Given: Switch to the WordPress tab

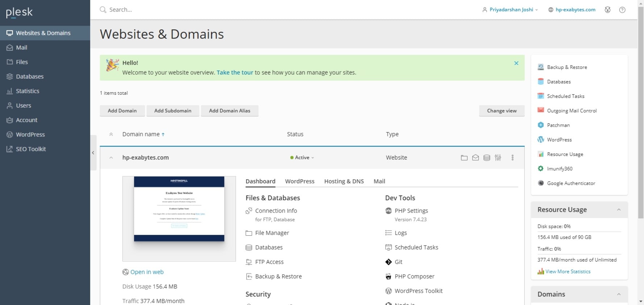Looking at the screenshot, I should [x=300, y=181].
